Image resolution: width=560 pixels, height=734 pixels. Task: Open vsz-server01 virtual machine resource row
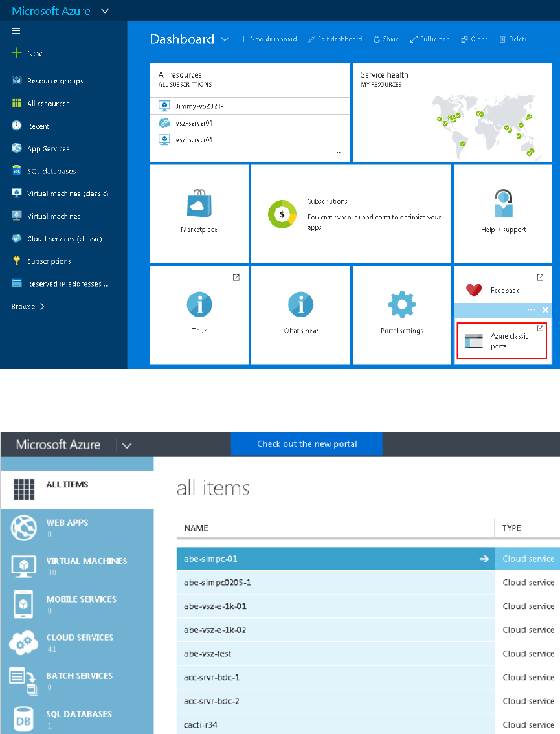(250, 140)
